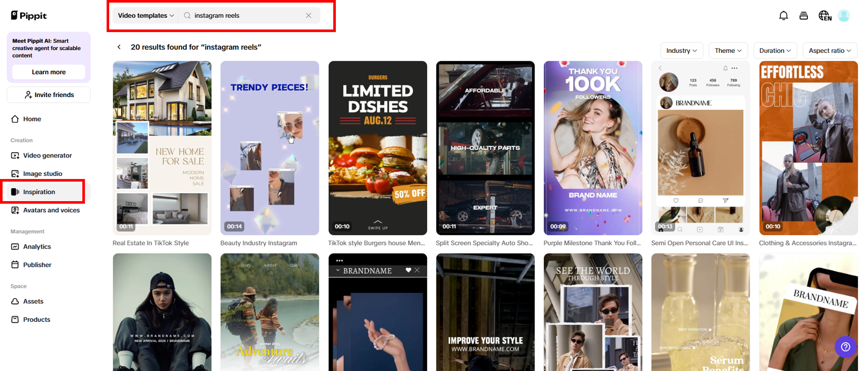868x371 pixels.
Task: Click the Pippit logo
Action: [29, 16]
